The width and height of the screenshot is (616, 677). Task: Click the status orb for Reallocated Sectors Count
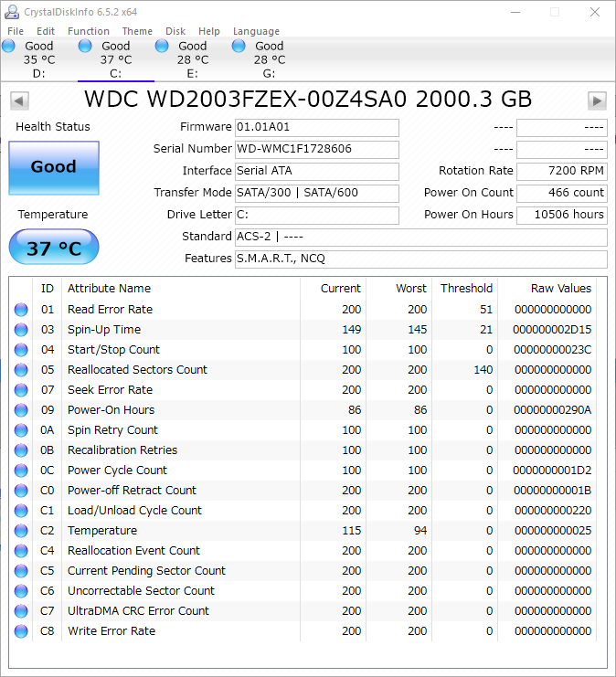click(21, 370)
